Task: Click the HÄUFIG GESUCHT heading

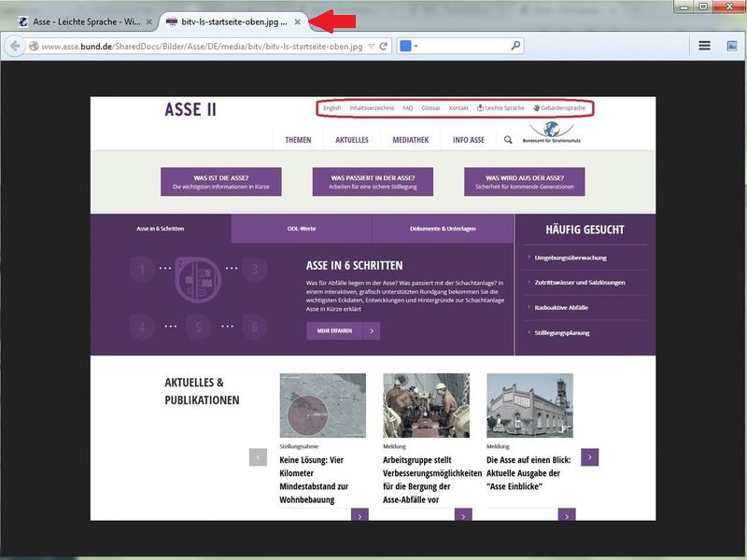Action: [585, 230]
